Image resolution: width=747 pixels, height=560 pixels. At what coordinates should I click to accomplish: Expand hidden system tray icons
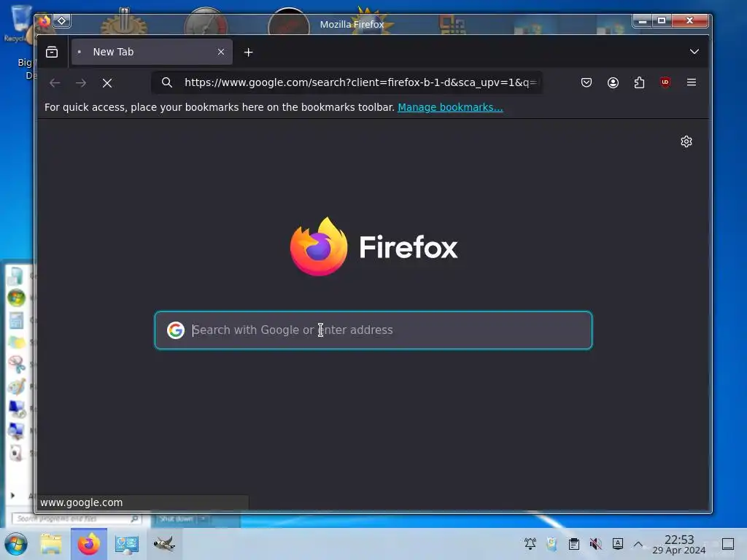point(638,544)
